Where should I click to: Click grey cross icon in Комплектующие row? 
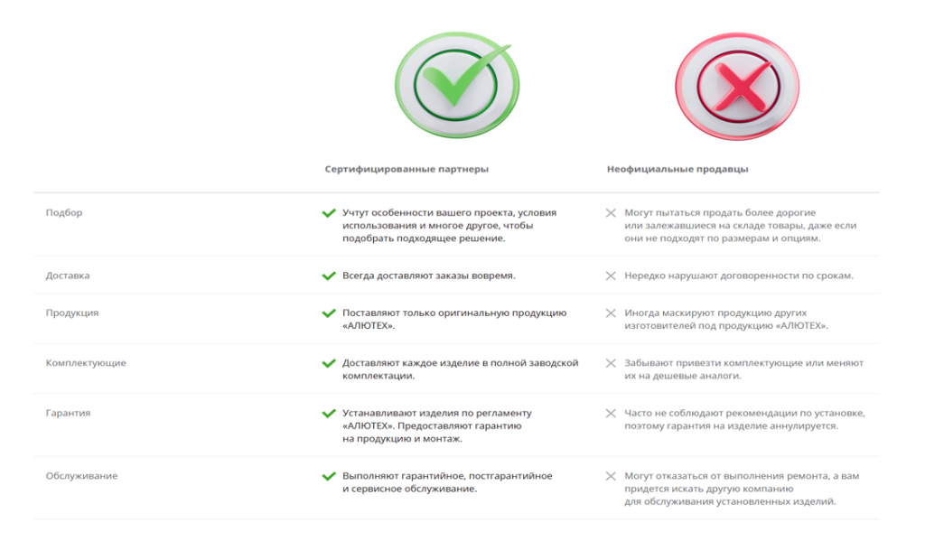tap(611, 363)
